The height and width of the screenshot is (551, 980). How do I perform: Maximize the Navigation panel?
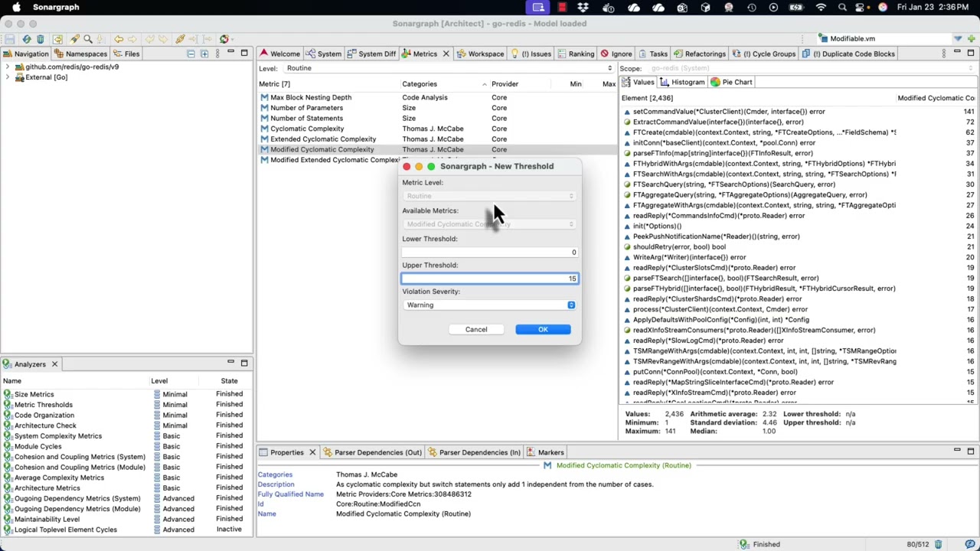tap(244, 54)
